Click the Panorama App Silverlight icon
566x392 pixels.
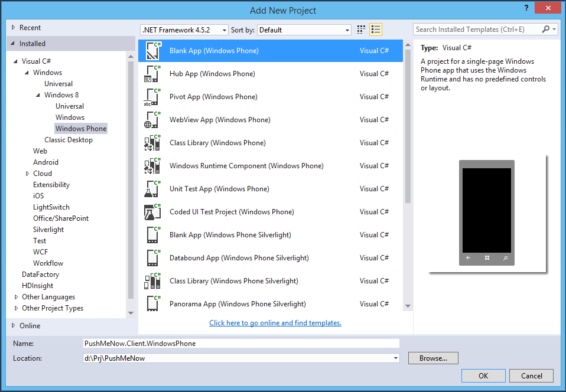coord(152,304)
